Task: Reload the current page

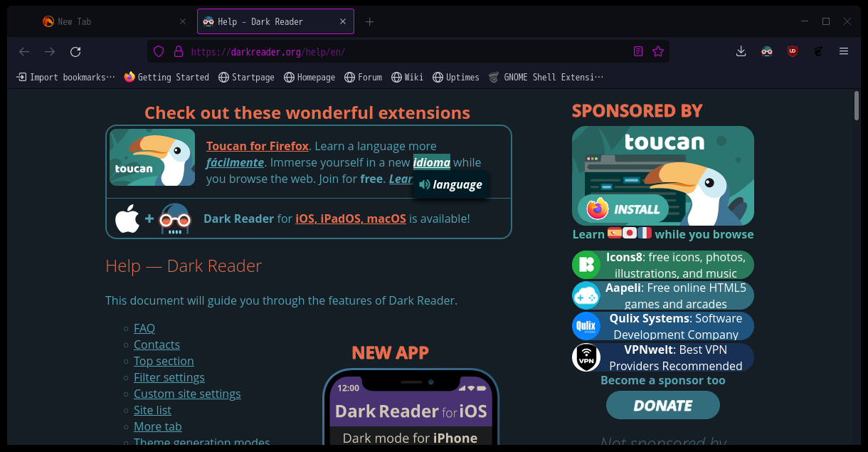Action: point(75,51)
